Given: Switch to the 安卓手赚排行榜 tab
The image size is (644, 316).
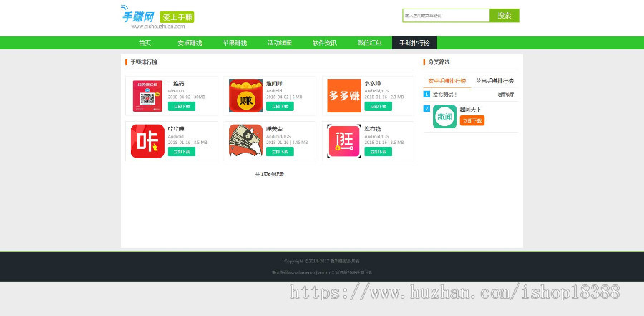Looking at the screenshot, I should 447,81.
